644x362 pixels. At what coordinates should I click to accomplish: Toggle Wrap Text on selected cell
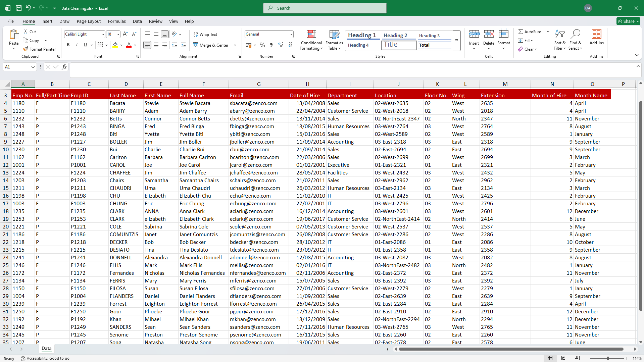tap(205, 34)
